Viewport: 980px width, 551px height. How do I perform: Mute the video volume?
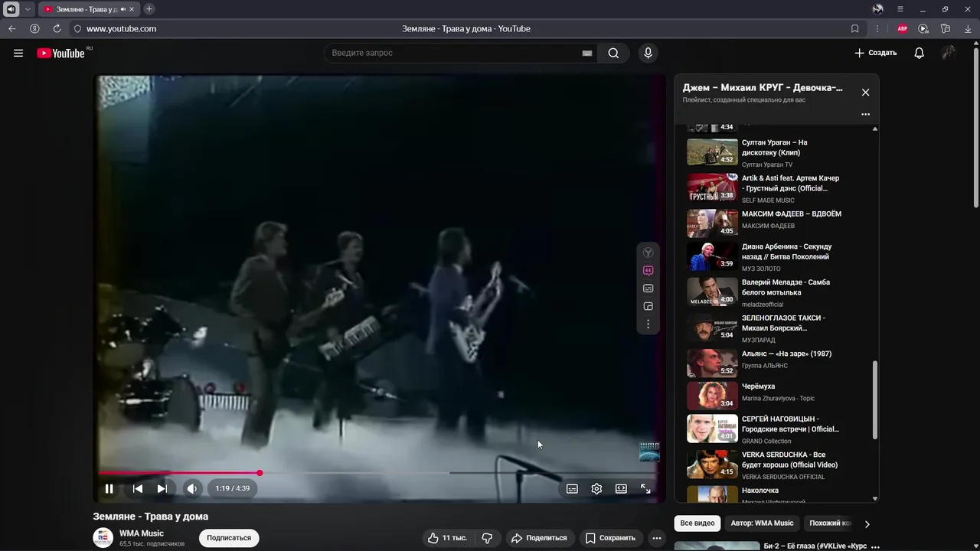pos(191,488)
